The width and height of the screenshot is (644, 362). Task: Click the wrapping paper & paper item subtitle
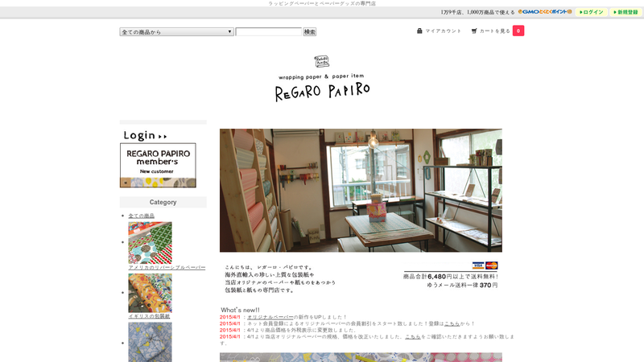(x=321, y=76)
